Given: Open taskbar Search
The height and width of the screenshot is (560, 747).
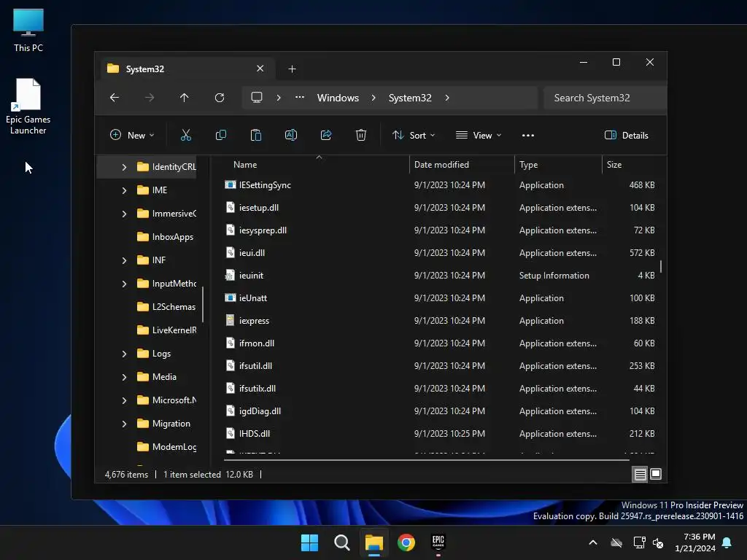Looking at the screenshot, I should click(x=342, y=542).
